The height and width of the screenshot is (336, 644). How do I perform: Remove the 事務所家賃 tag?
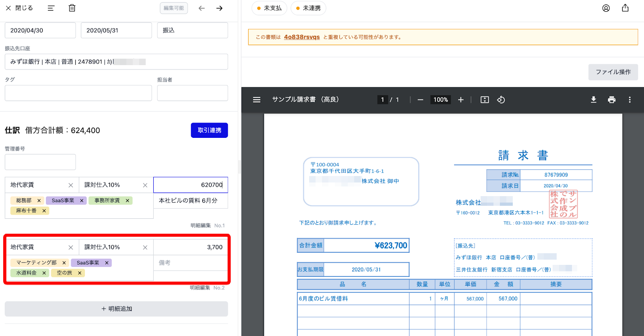[128, 201]
